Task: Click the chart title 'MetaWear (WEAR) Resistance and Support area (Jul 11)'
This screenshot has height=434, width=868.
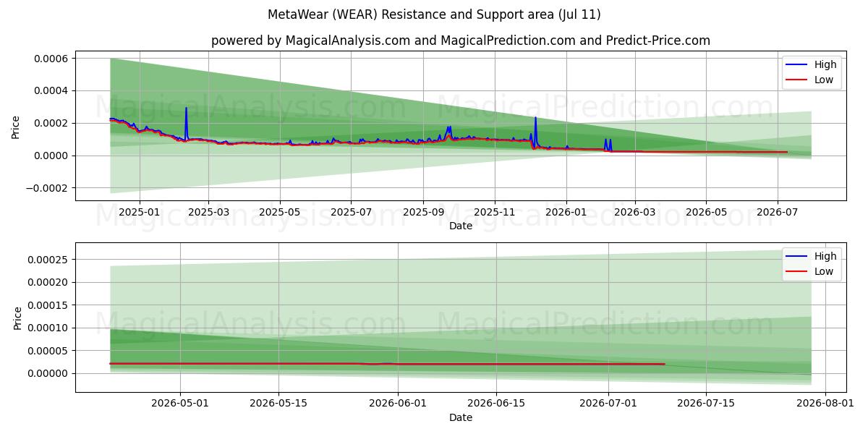Action: pyautogui.click(x=434, y=14)
